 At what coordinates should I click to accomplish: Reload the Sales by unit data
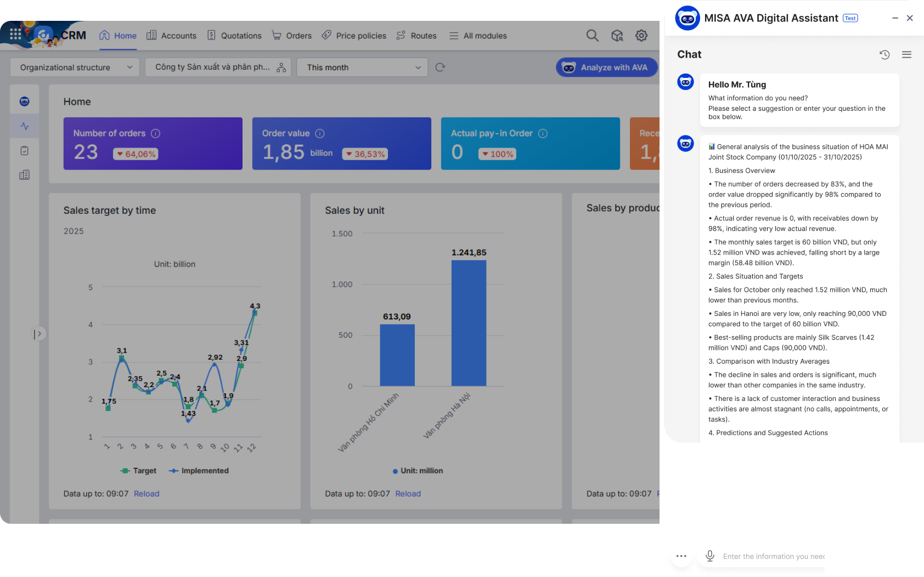tap(408, 494)
